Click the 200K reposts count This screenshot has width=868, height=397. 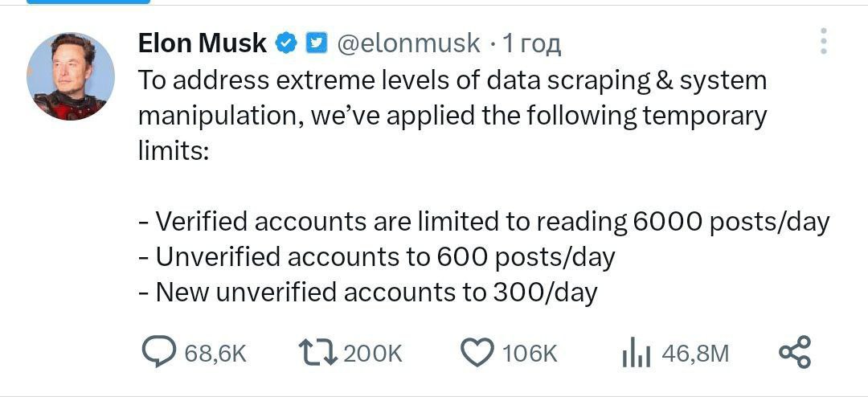coord(372,353)
